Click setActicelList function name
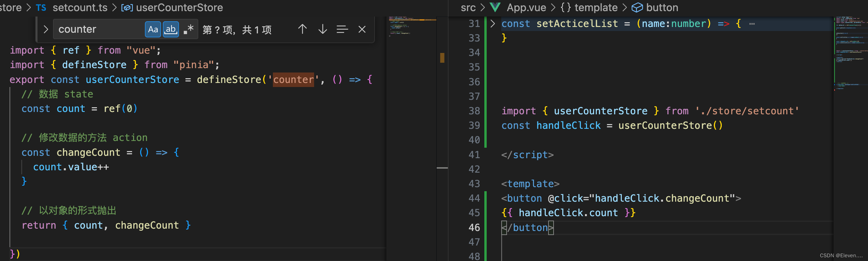 click(577, 24)
